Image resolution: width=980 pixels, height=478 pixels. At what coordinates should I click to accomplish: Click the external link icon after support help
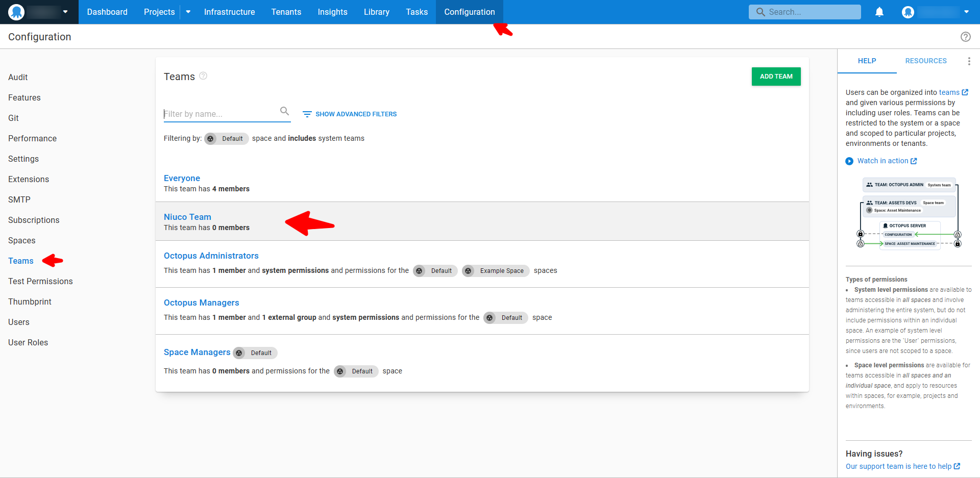click(x=957, y=466)
